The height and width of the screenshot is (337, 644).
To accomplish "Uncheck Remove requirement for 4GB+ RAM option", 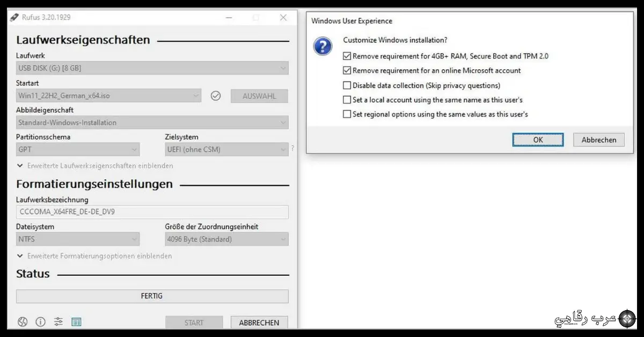I will (x=347, y=56).
